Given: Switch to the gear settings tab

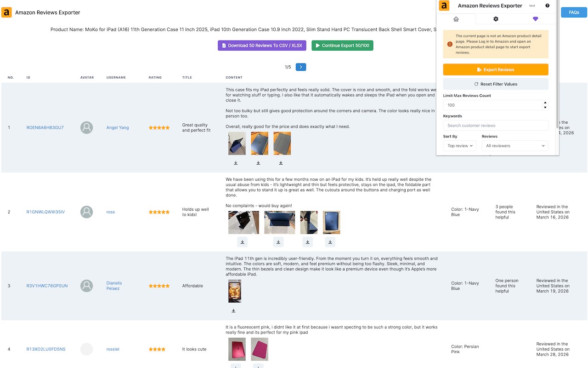Looking at the screenshot, I should pyautogui.click(x=496, y=19).
